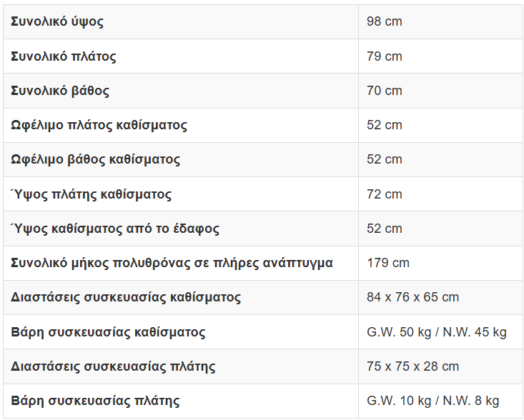
Task: Click the 'Συνολικό μήκος πολυθρόνας σε πλήρες ανάπτυγμα' label
Action: click(x=172, y=263)
